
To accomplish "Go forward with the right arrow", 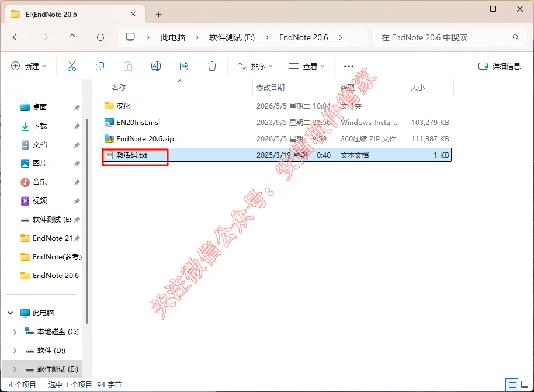I will (x=44, y=37).
